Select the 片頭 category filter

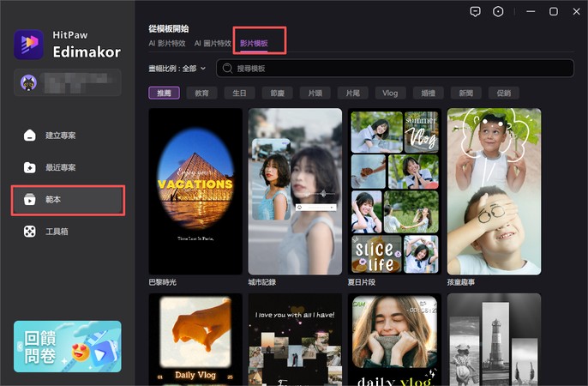315,93
